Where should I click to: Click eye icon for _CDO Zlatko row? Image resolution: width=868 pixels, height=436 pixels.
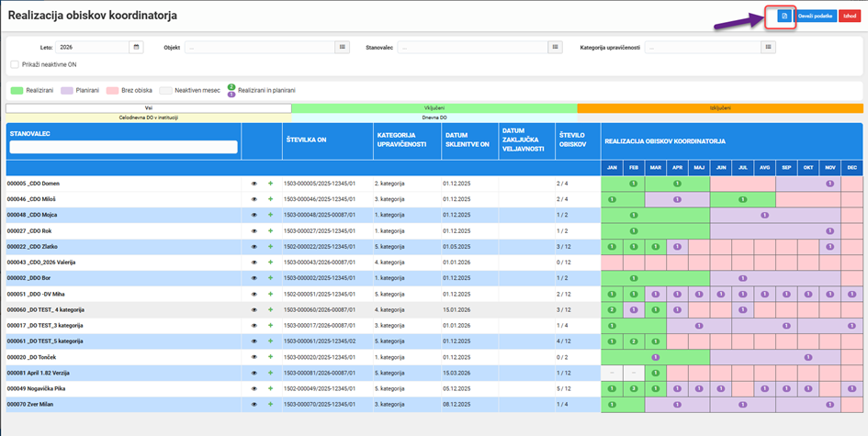pyautogui.click(x=254, y=246)
